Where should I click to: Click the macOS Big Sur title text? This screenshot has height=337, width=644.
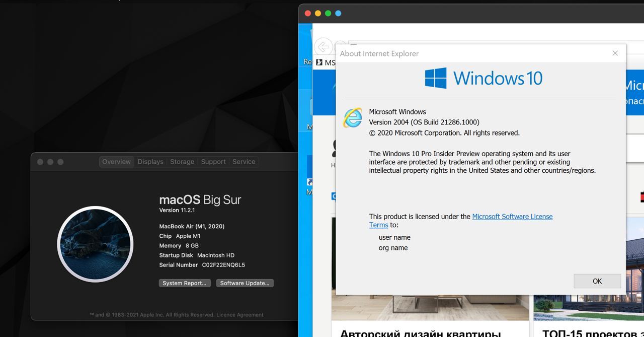click(x=200, y=199)
